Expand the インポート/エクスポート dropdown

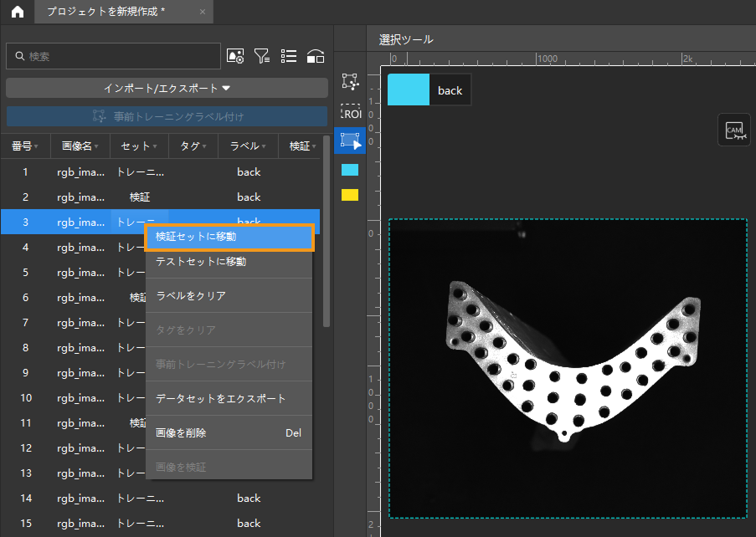click(167, 88)
